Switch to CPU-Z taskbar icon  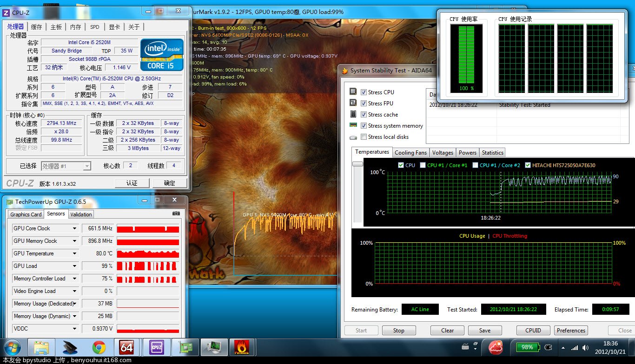coord(156,347)
